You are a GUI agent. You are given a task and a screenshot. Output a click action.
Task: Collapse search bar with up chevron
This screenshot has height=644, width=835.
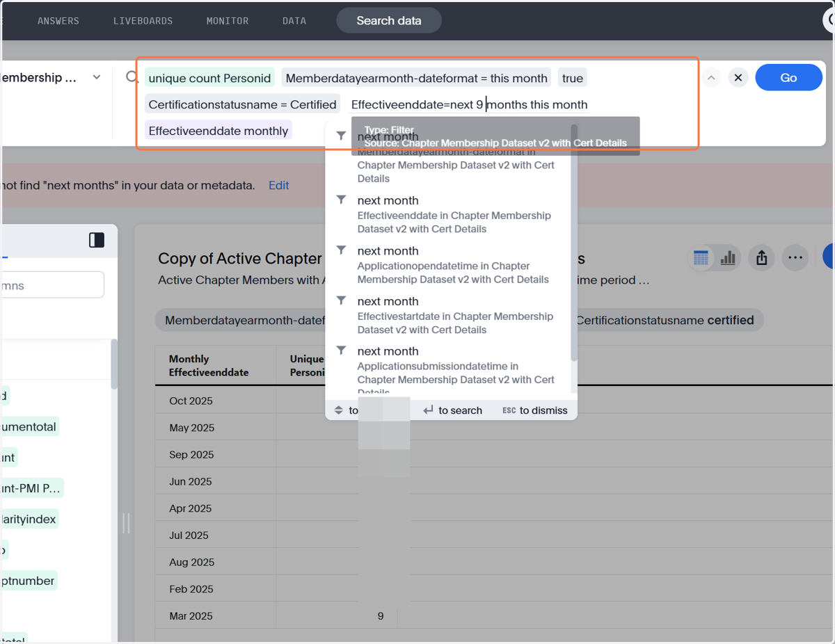(x=711, y=78)
